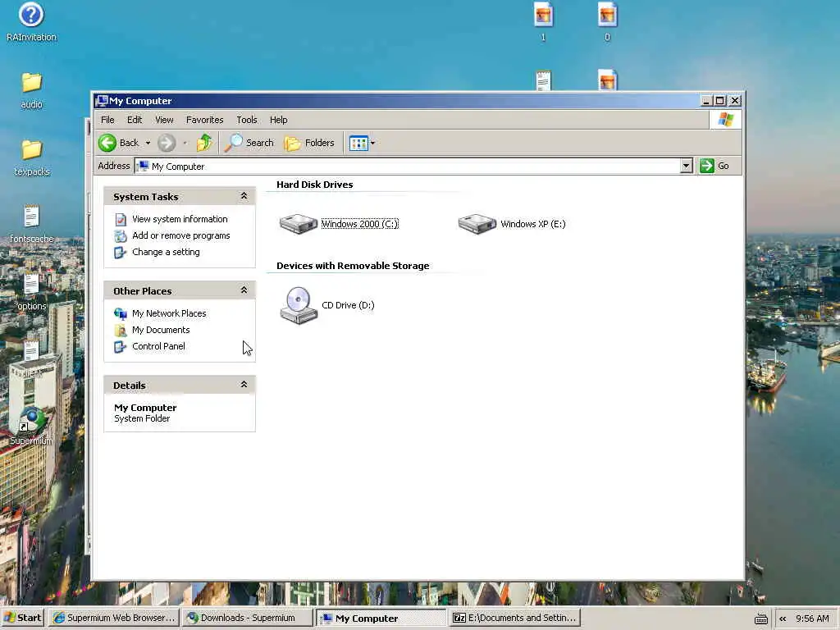The image size is (840, 630).
Task: Open the Help menu
Action: 279,120
